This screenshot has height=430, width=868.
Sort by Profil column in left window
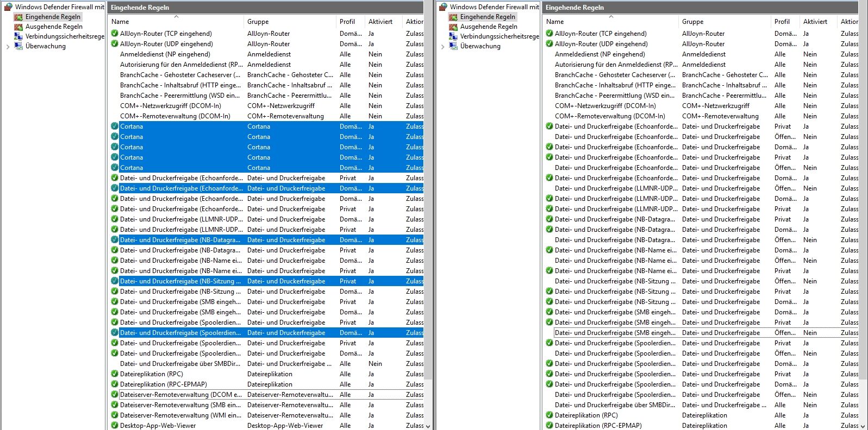[351, 22]
